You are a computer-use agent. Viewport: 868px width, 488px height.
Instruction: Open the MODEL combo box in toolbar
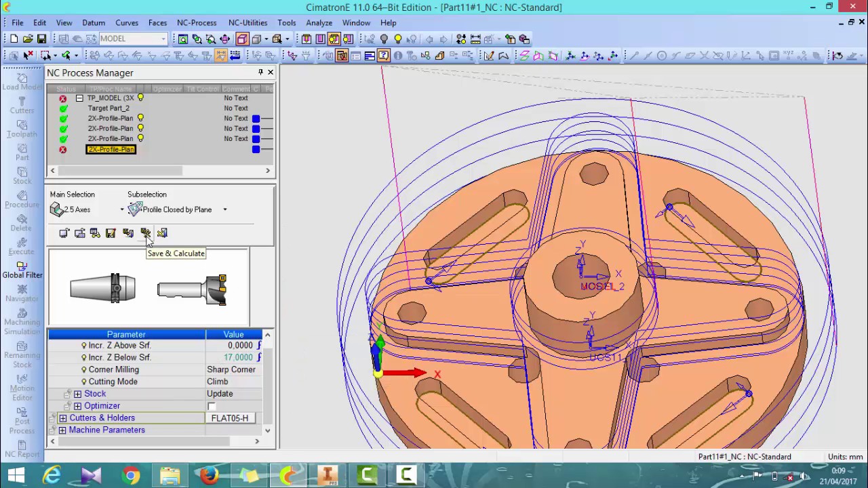[134, 39]
